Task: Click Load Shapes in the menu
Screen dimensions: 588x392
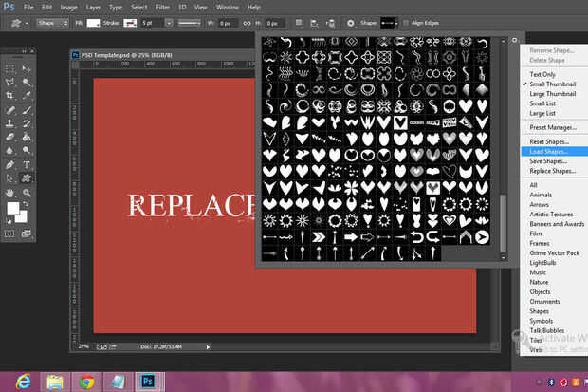Action: coord(548,151)
